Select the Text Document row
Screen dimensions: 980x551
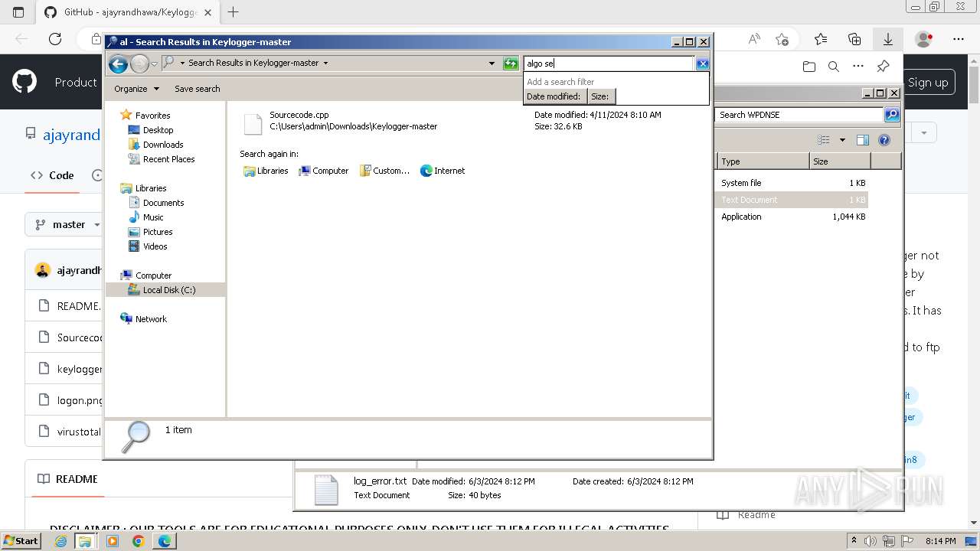tap(792, 200)
